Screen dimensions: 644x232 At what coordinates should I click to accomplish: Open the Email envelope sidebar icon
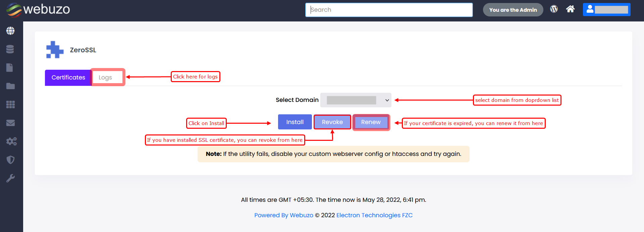pyautogui.click(x=10, y=123)
